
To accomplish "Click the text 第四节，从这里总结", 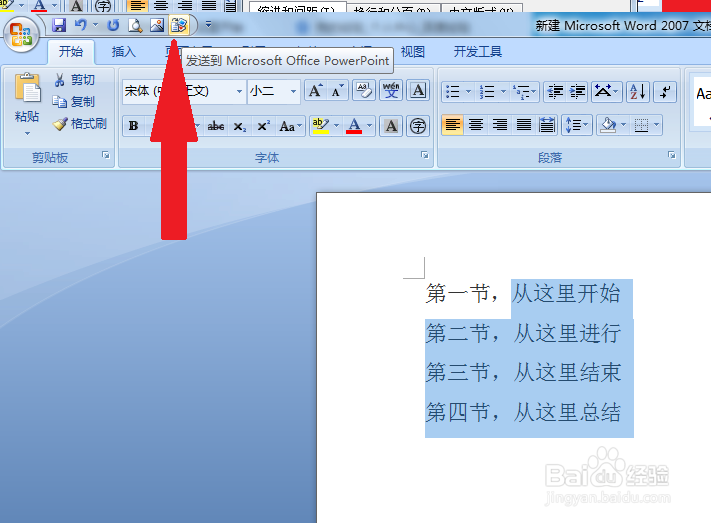I will click(x=523, y=413).
